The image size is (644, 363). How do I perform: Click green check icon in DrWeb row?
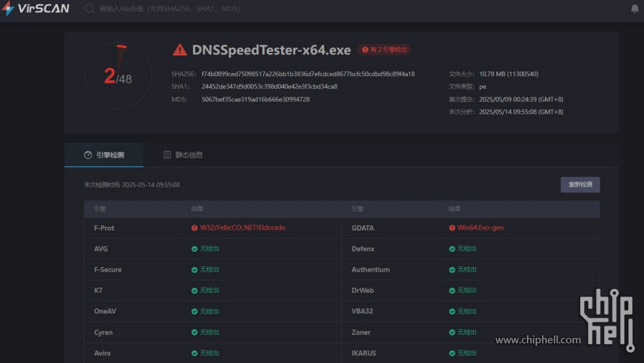click(452, 290)
